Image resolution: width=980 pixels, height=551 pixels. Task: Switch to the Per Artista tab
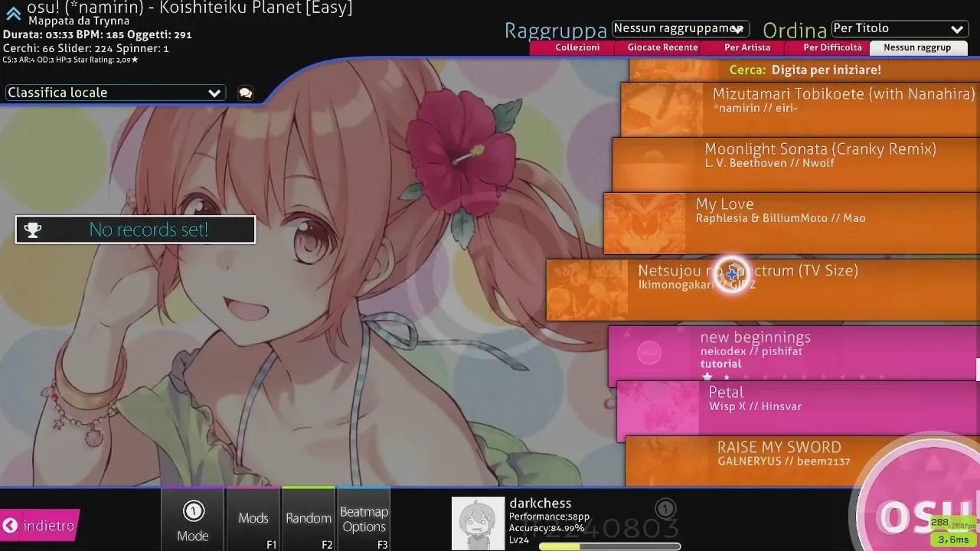747,47
